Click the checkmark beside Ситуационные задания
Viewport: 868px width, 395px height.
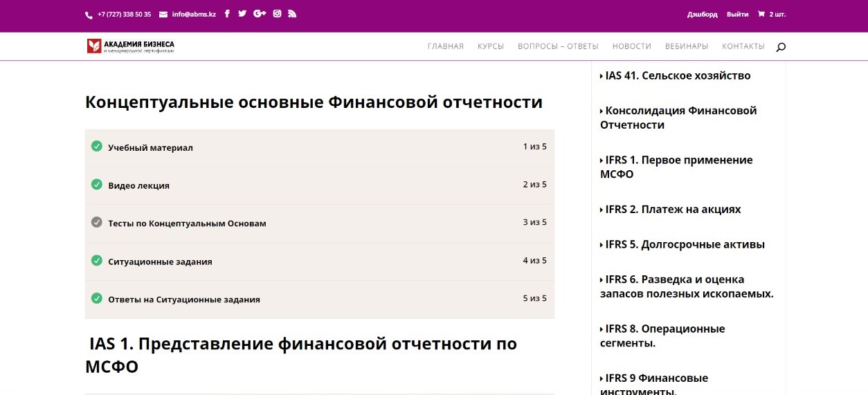pyautogui.click(x=97, y=260)
